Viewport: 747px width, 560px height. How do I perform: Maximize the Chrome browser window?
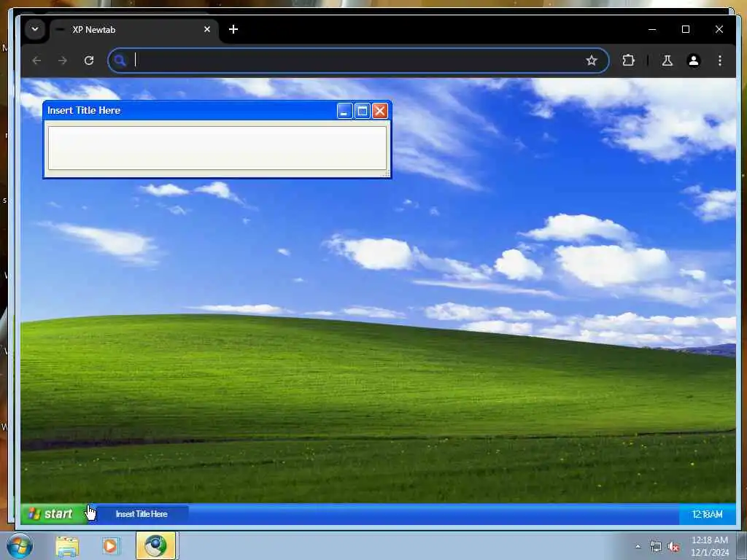[x=686, y=29]
